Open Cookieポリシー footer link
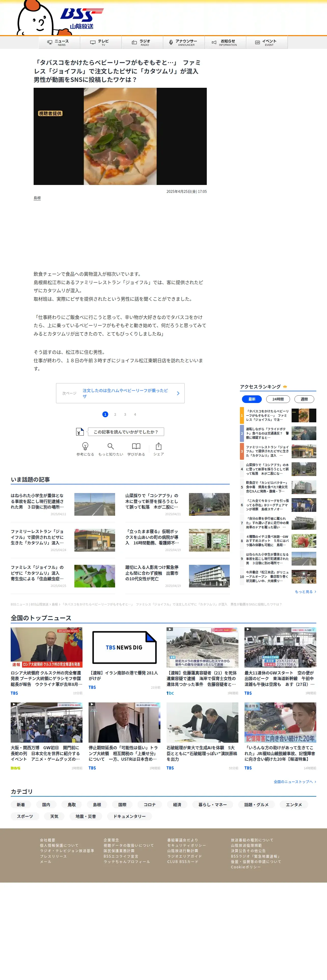 (246, 867)
